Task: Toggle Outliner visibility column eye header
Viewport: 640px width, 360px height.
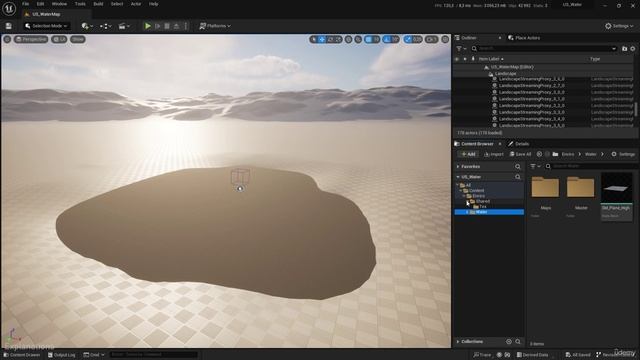Action: 457,59
